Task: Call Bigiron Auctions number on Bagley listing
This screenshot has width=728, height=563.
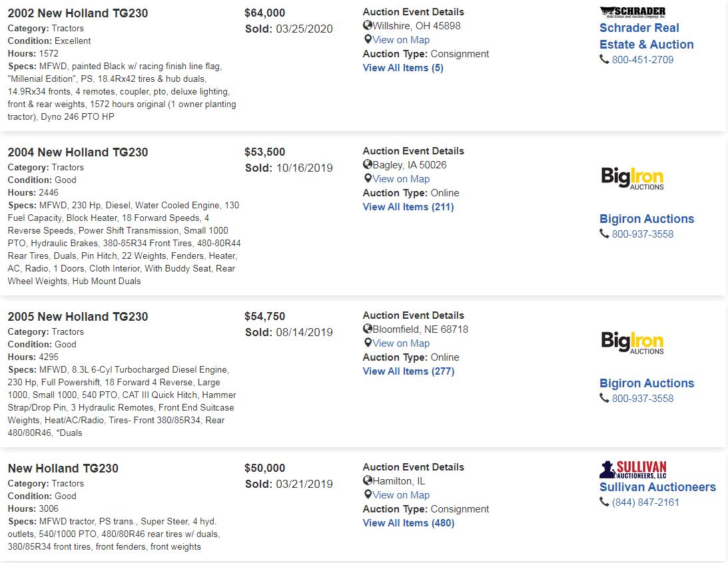Action: pyautogui.click(x=643, y=234)
